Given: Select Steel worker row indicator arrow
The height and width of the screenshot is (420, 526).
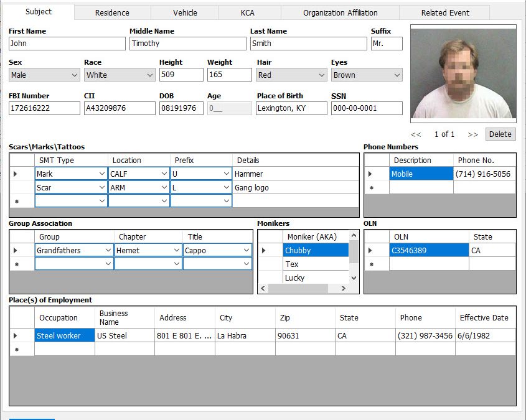Looking at the screenshot, I should (x=16, y=336).
